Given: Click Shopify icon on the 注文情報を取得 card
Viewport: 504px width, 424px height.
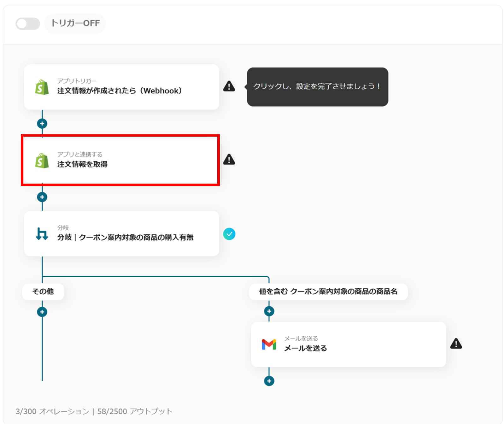Looking at the screenshot, I should [x=42, y=161].
